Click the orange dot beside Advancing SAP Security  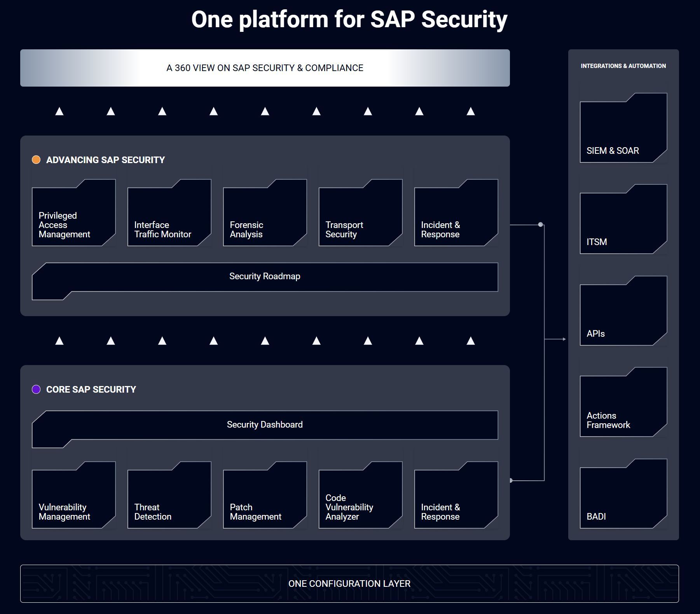coord(36,160)
